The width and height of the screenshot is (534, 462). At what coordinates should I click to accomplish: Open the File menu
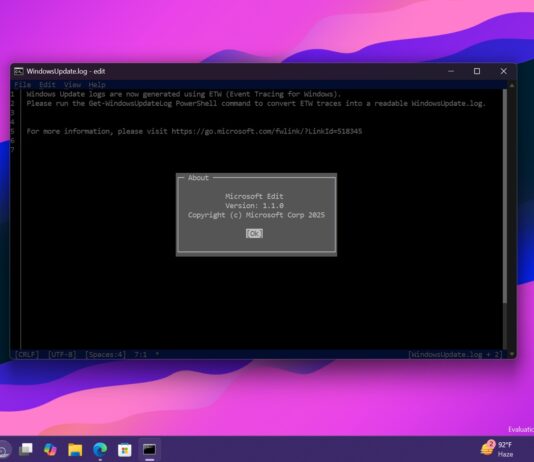[x=22, y=84]
